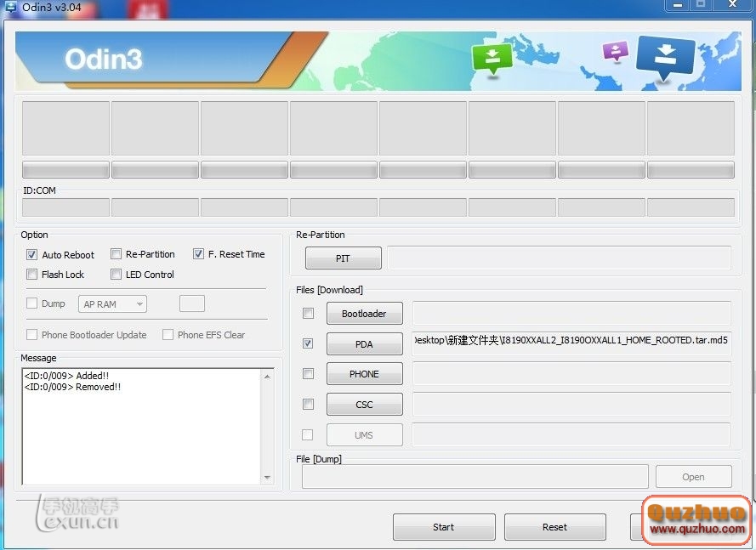The height and width of the screenshot is (550, 756).
Task: Toggle the Auto Reboot checkbox
Action: 31,254
